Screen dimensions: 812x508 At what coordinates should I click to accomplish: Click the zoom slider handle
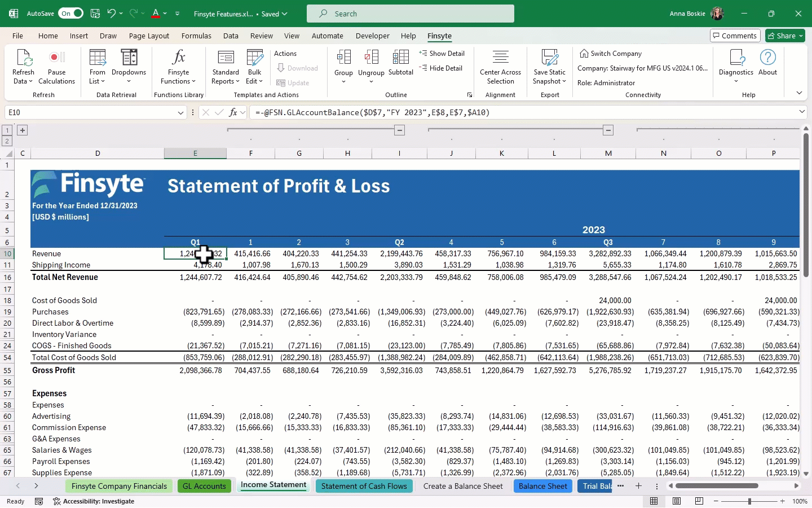point(749,501)
